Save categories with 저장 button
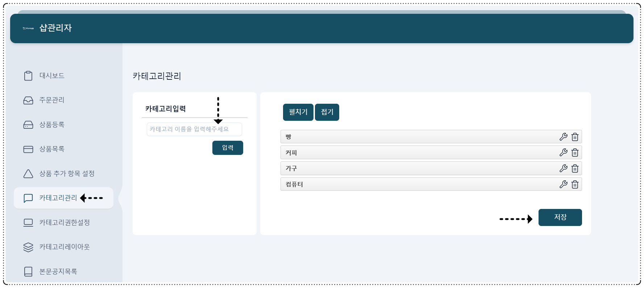The image size is (644, 288). (560, 217)
